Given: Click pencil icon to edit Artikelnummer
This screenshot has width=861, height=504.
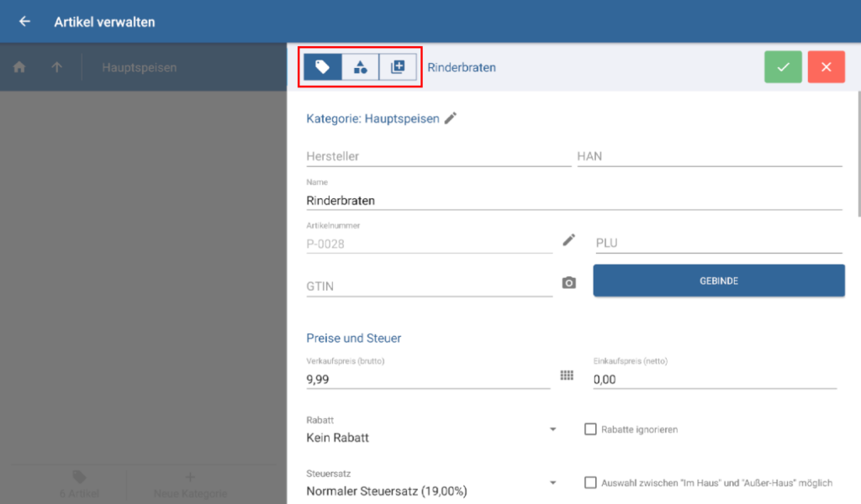Looking at the screenshot, I should coord(569,240).
